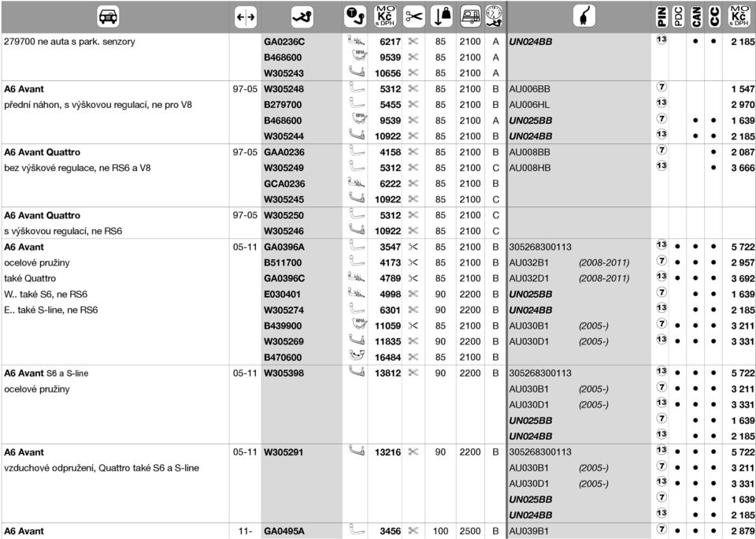Click the year range "11-"
Image resolution: width=756 pixels, height=539 pixels.
245,531
